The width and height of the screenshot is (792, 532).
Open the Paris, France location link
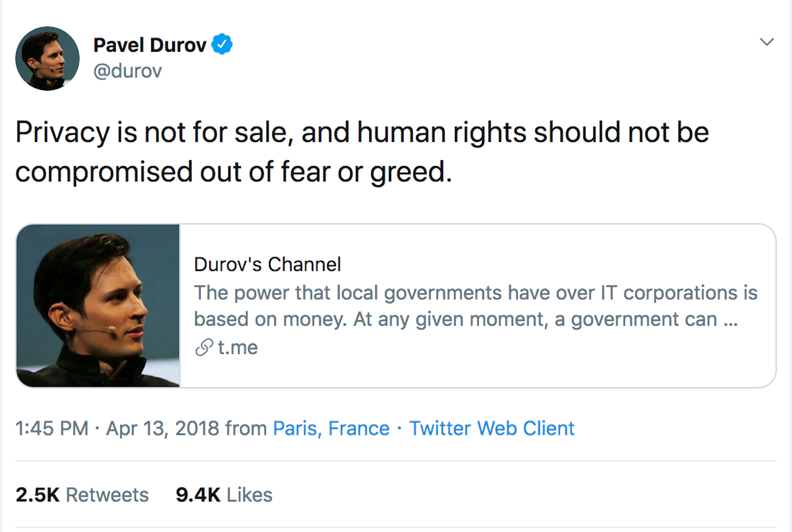coord(331,428)
